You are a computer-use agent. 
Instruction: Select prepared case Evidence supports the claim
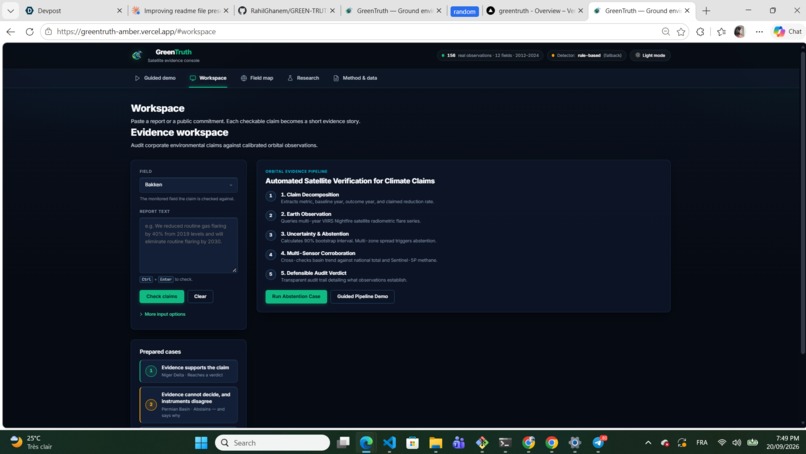tap(188, 371)
